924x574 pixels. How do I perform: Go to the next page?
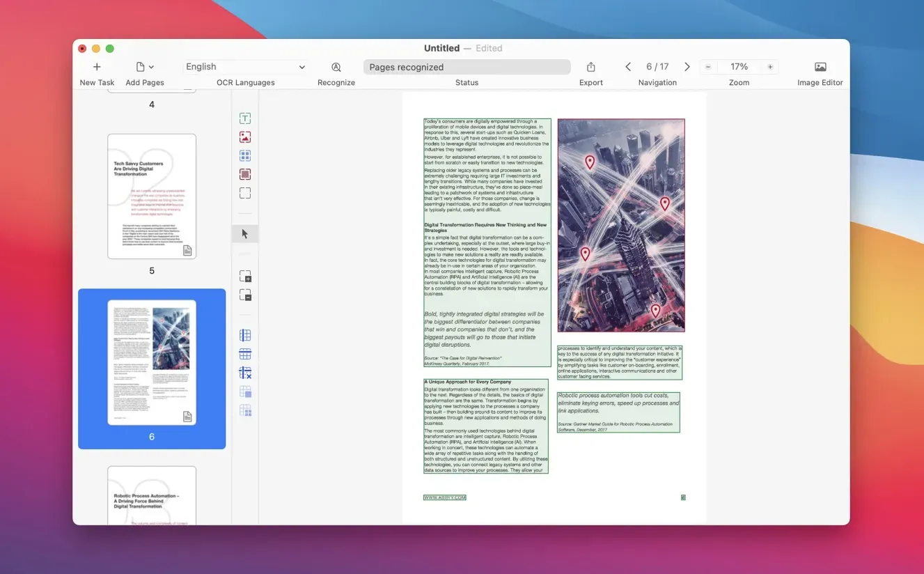click(687, 67)
